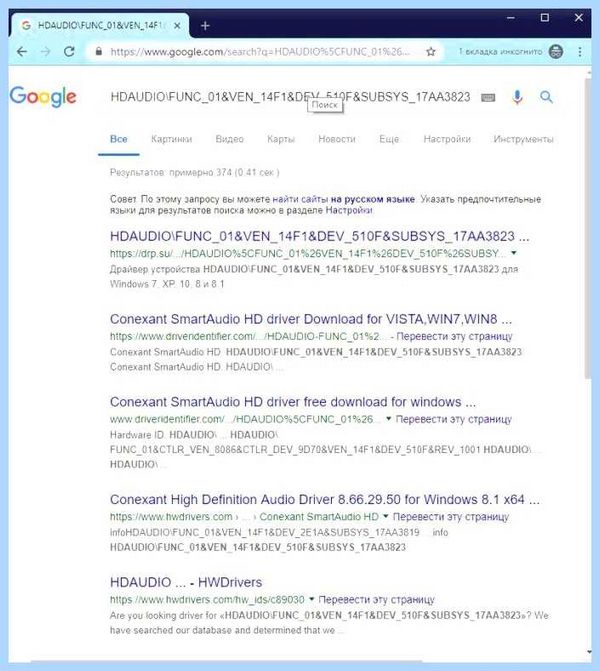Translate the hwdrivers.com 8.66.29.50 result page
Screen dimensions: 600x671
click(451, 517)
